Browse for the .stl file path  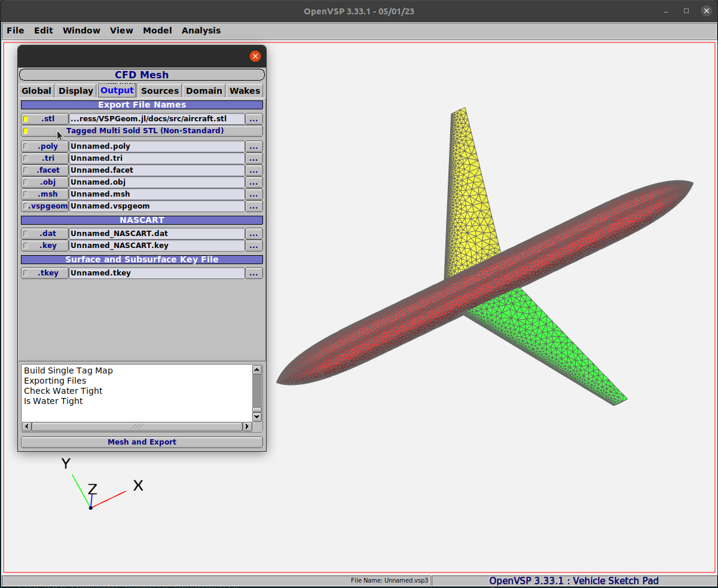pos(253,119)
